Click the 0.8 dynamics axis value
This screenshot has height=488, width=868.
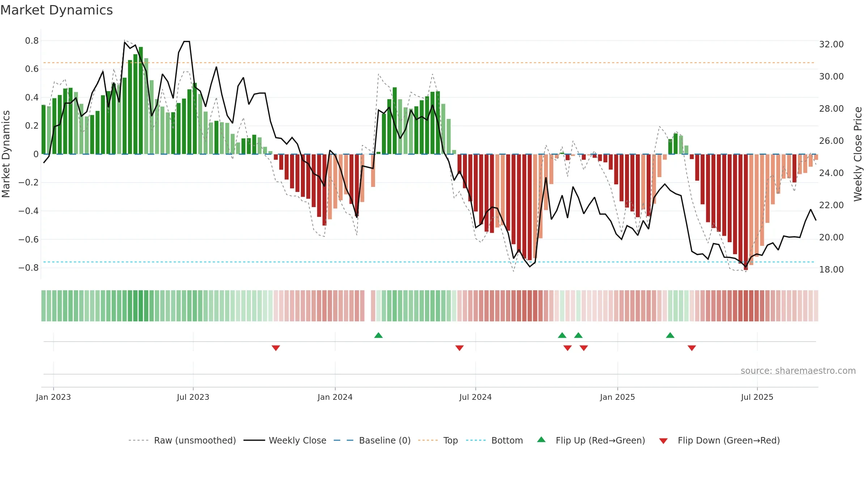pyautogui.click(x=32, y=40)
